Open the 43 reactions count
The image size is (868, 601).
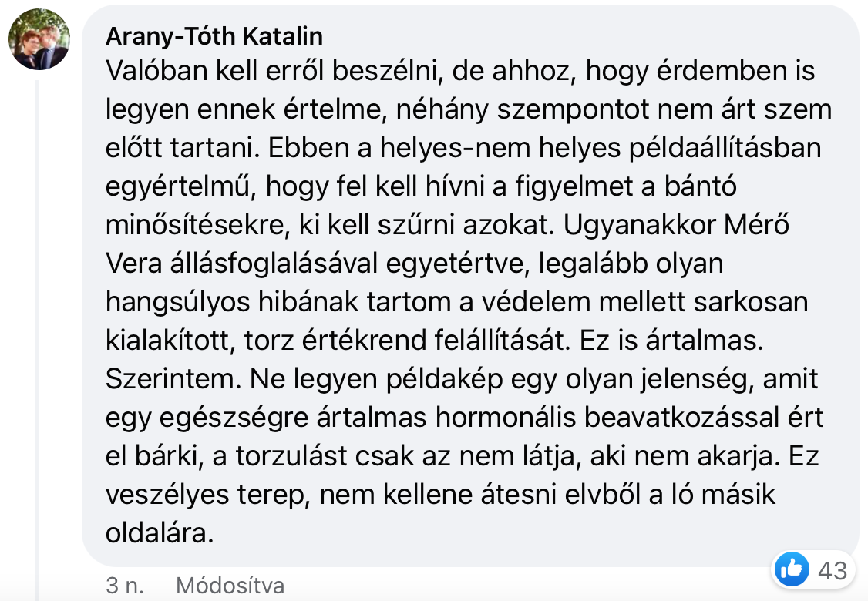point(832,571)
